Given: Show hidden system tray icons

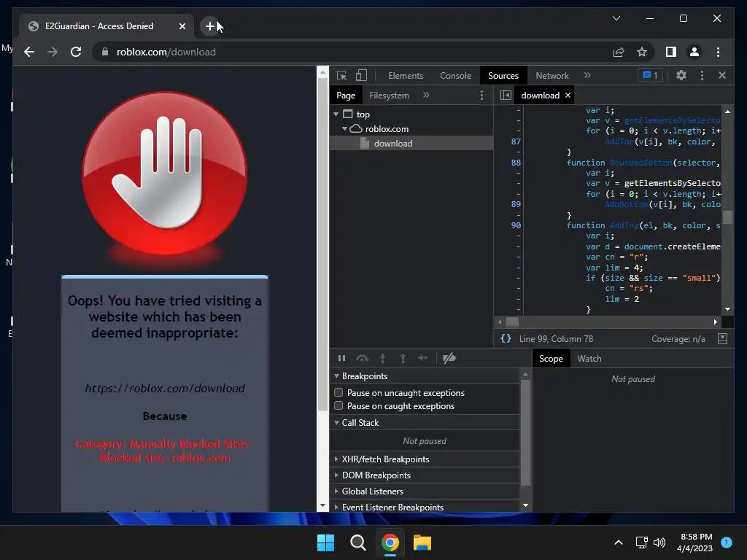Looking at the screenshot, I should click(619, 542).
